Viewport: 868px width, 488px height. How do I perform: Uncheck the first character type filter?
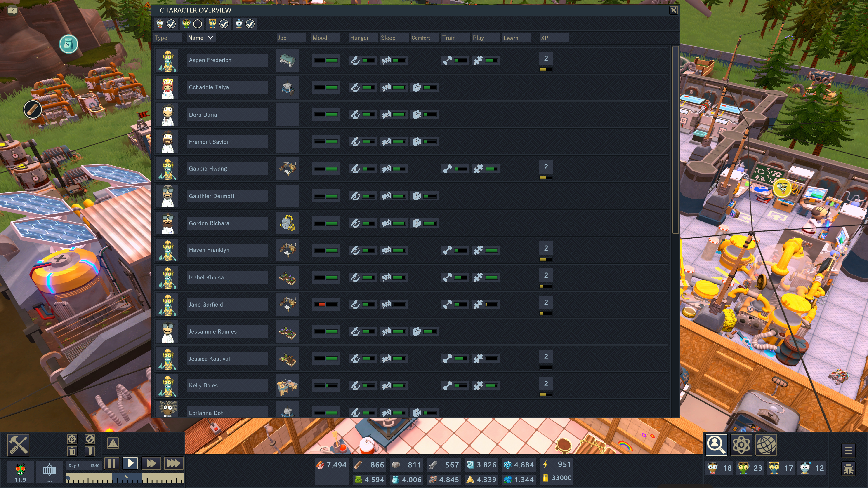171,24
